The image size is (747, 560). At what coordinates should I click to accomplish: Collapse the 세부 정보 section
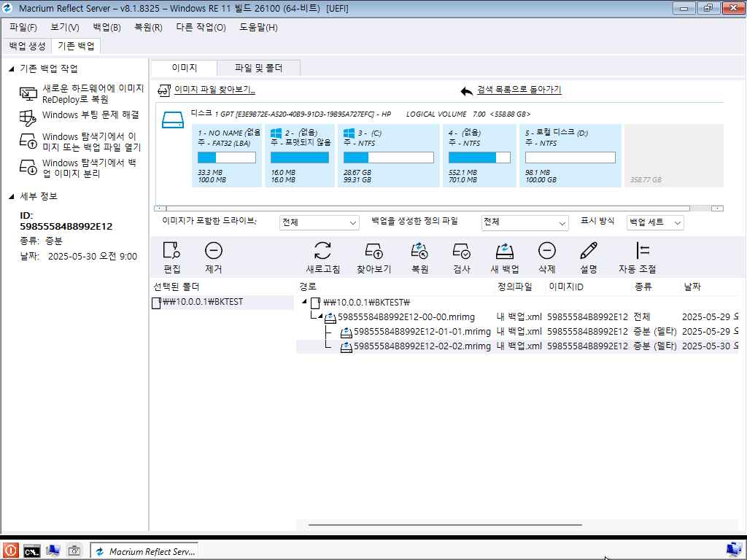(x=12, y=197)
